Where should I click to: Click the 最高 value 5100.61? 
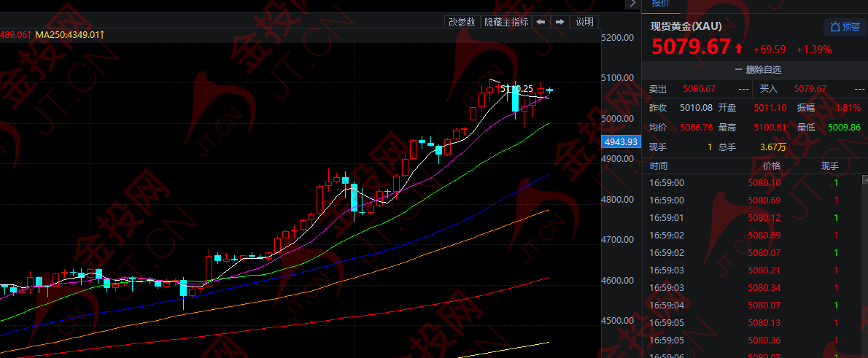(770, 128)
